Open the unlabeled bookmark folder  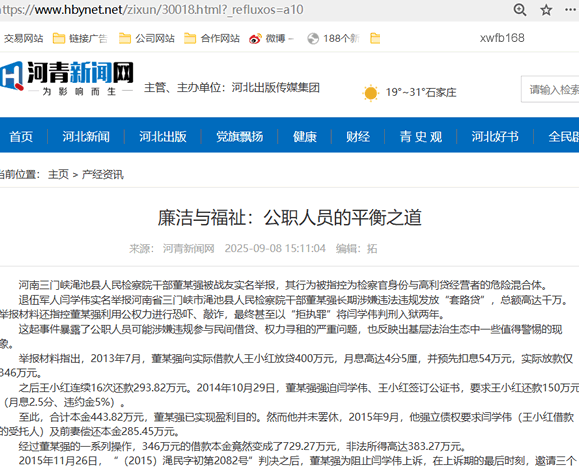[x=375, y=38]
